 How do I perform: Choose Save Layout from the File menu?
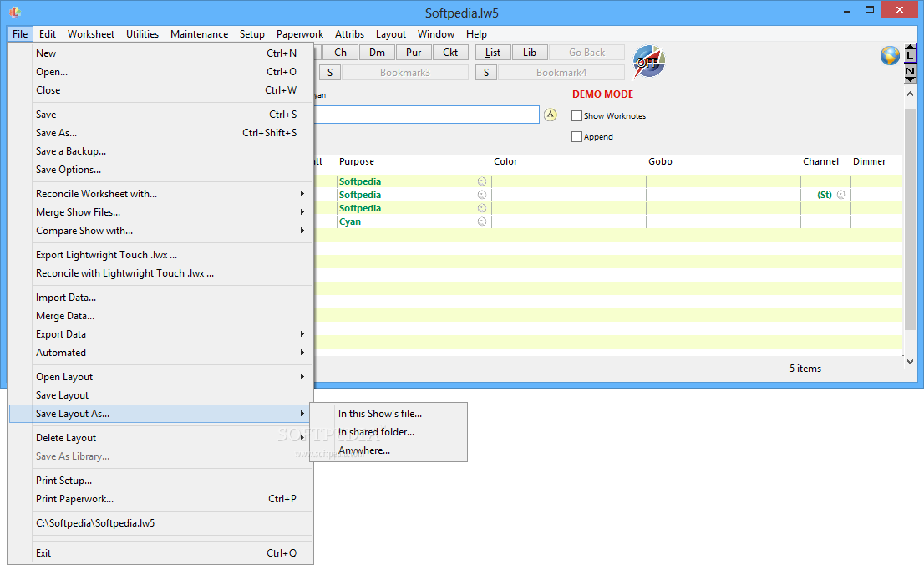pyautogui.click(x=161, y=395)
